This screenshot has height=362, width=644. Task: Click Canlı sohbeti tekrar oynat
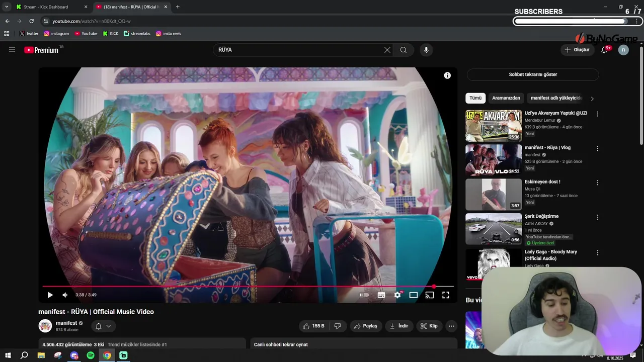click(x=281, y=344)
